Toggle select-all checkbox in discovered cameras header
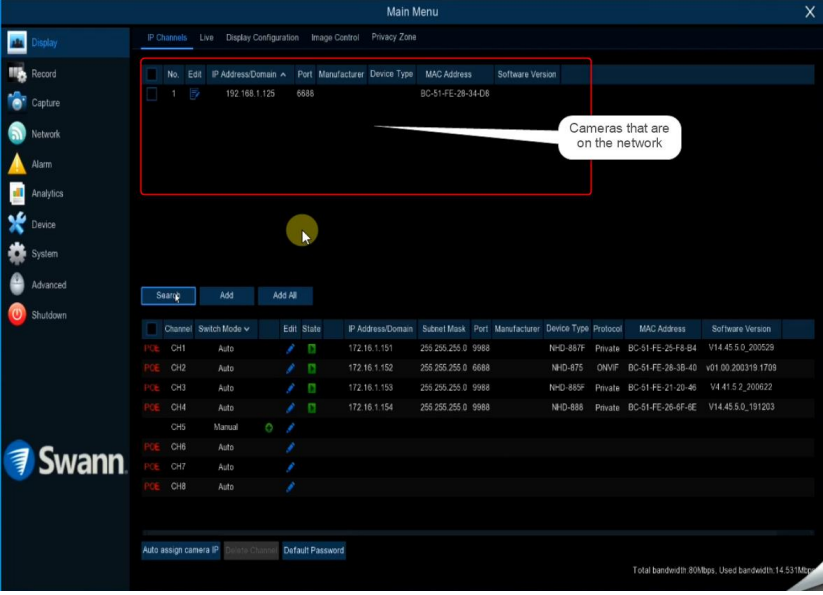The height and width of the screenshot is (595, 823). [x=152, y=75]
